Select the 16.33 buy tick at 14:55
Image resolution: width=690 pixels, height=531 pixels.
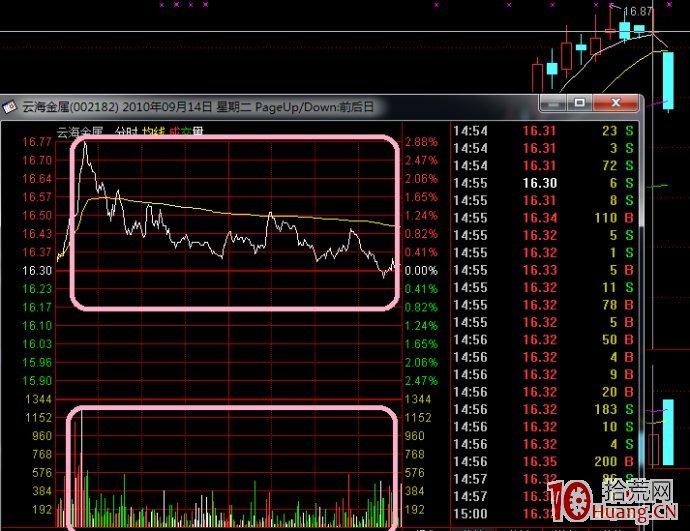[x=544, y=270]
